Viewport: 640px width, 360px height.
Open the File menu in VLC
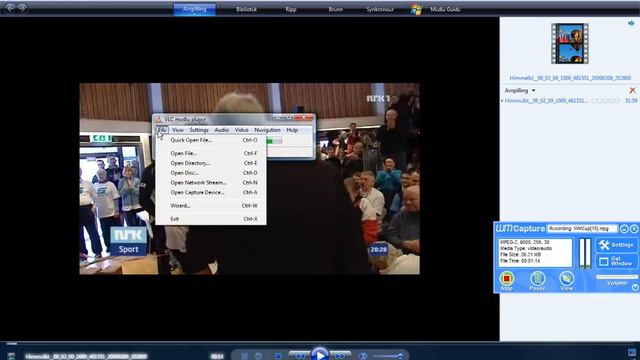pos(162,130)
